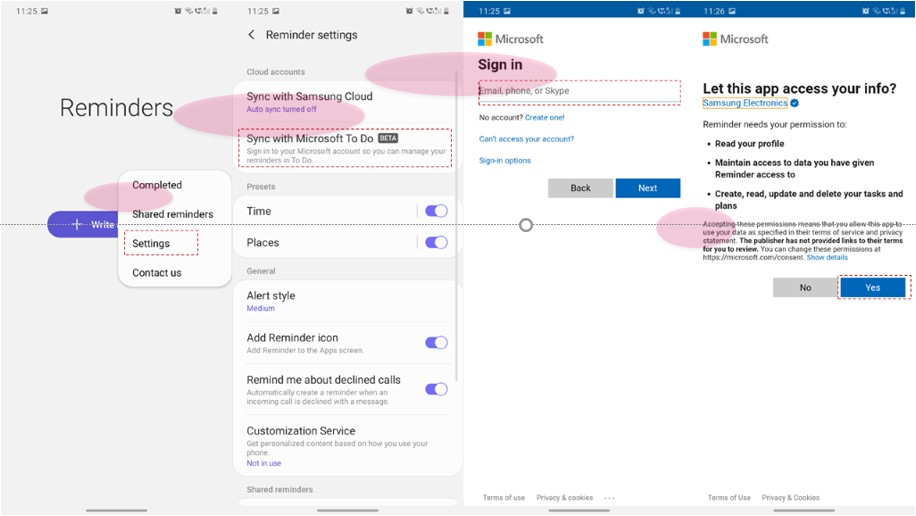Select Settings from the popup menu
The width and height of the screenshot is (916, 516).
click(152, 243)
